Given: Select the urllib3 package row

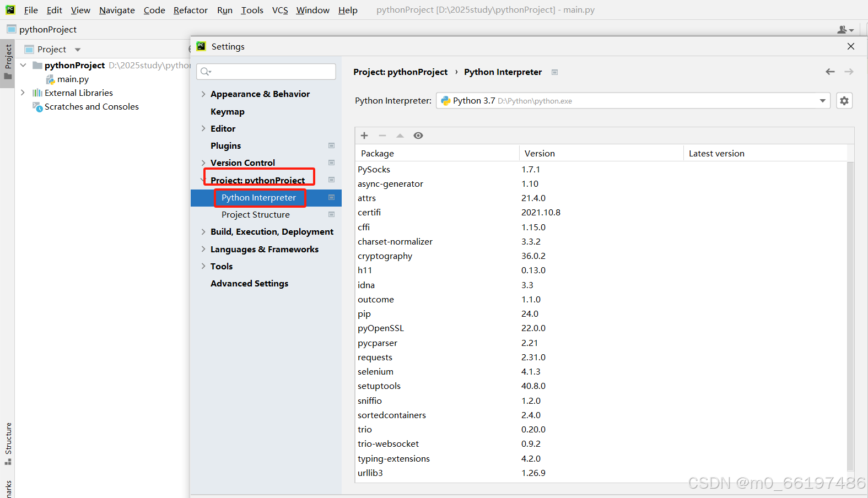Looking at the screenshot, I should click(601, 473).
